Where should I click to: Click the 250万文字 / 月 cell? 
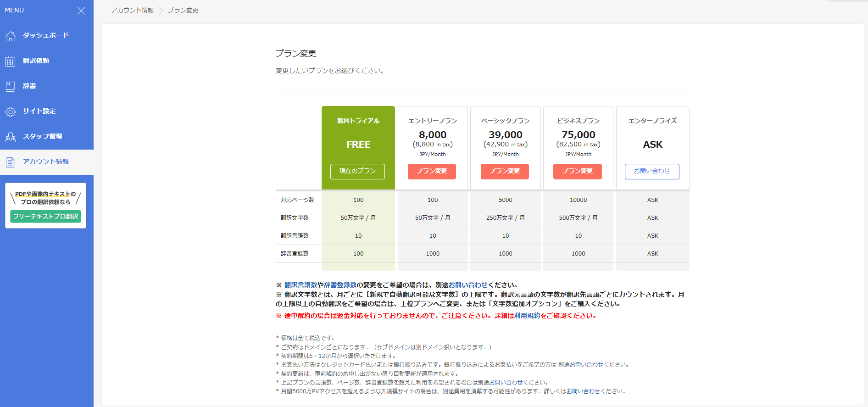coord(506,218)
